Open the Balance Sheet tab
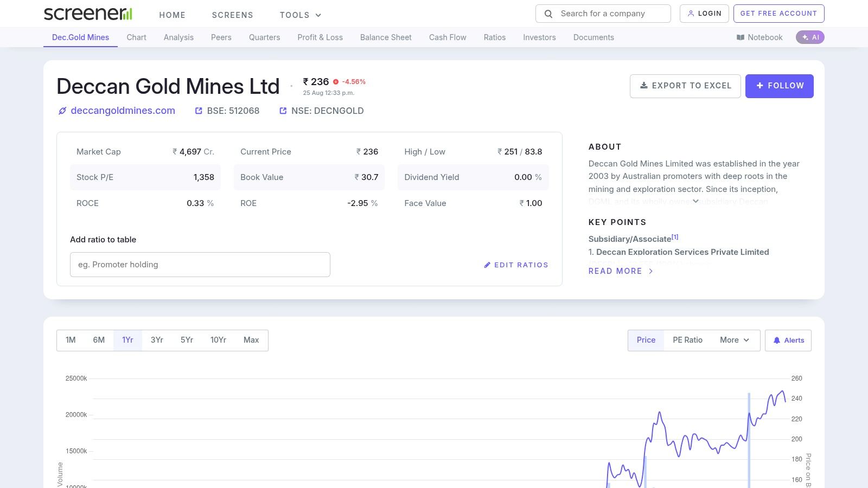The height and width of the screenshot is (488, 868). click(386, 37)
